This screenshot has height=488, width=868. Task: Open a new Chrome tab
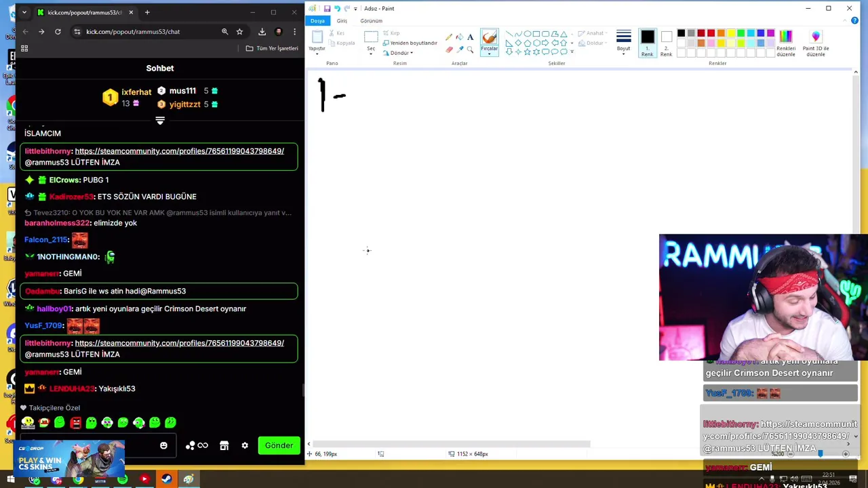tap(147, 12)
